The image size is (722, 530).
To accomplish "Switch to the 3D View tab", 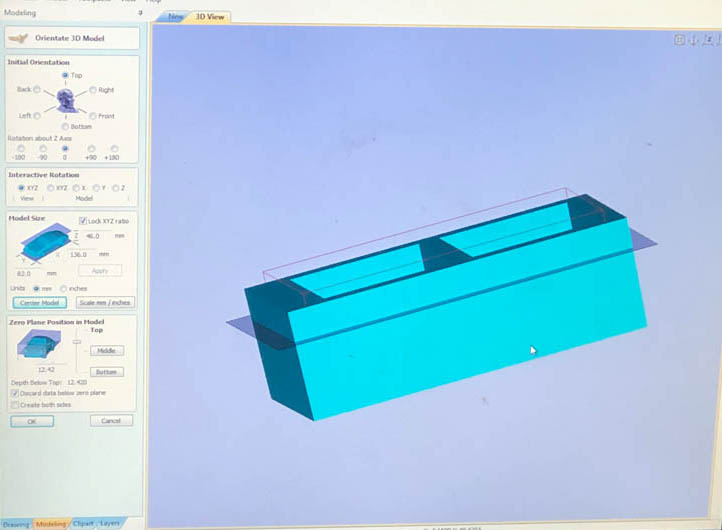I will tap(210, 17).
